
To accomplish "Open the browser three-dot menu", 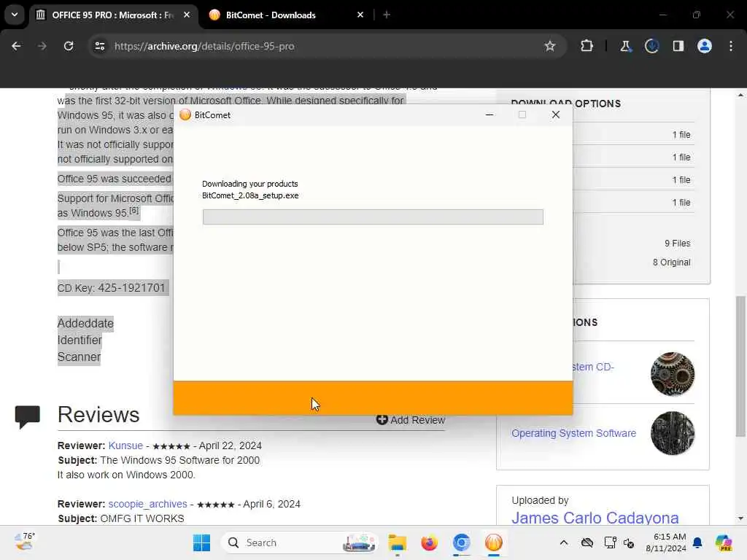I will [731, 46].
